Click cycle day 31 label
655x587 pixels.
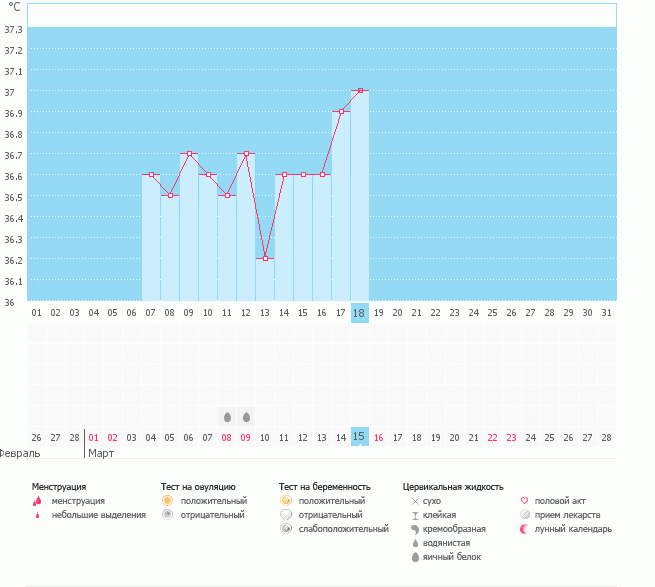[606, 313]
